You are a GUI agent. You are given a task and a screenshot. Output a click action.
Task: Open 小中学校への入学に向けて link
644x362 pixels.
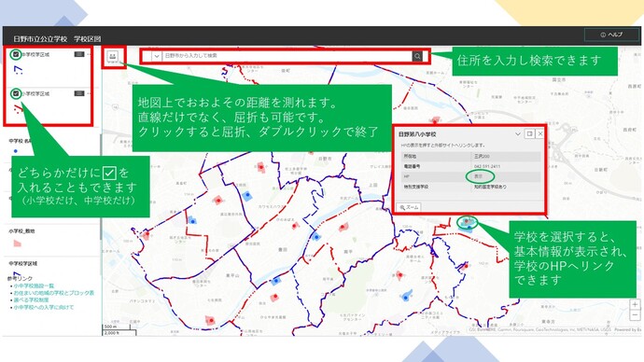[x=44, y=307]
